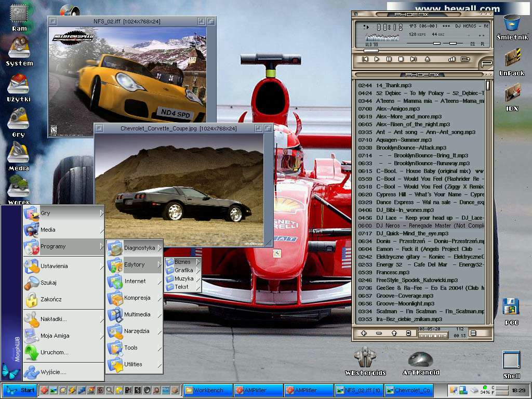Toggle the EQ button in the Phoenix display
Screen dimensions: 532x399
click(x=472, y=44)
